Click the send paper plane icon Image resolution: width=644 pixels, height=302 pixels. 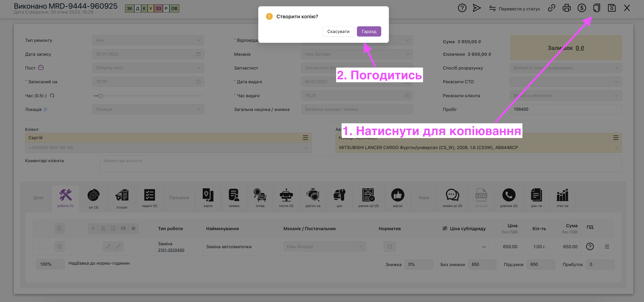pyautogui.click(x=477, y=8)
